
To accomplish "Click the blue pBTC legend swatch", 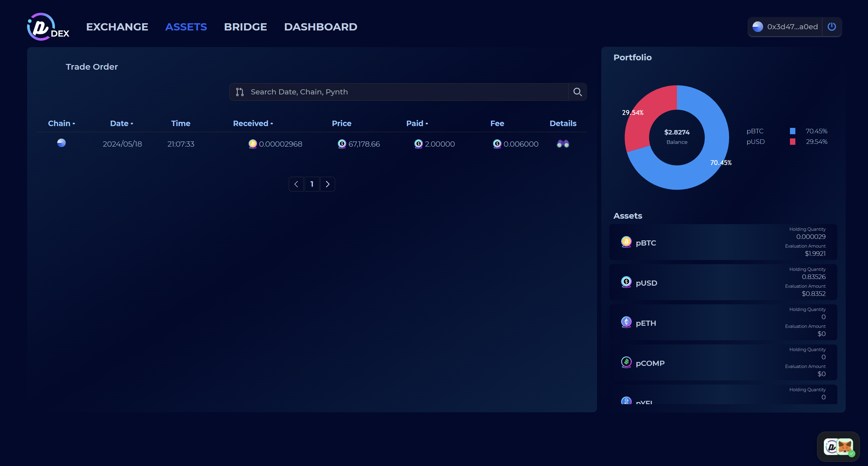I will click(793, 131).
